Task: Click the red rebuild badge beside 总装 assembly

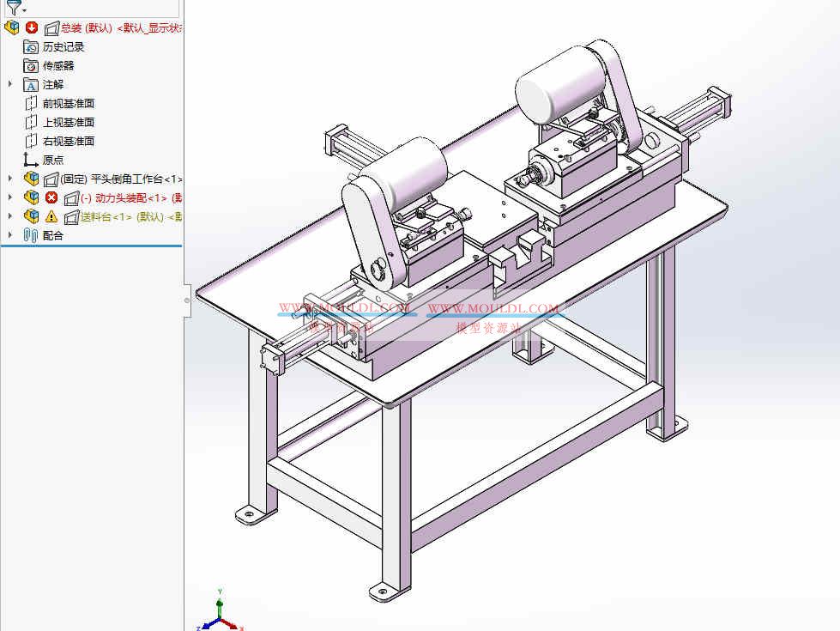Action: pos(30,28)
